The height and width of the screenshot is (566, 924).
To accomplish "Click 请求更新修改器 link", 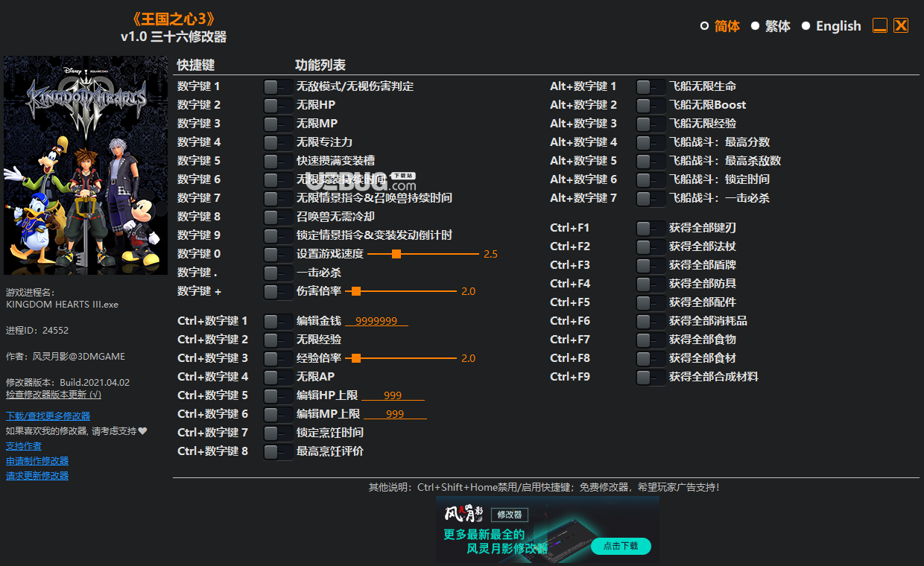I will click(37, 475).
